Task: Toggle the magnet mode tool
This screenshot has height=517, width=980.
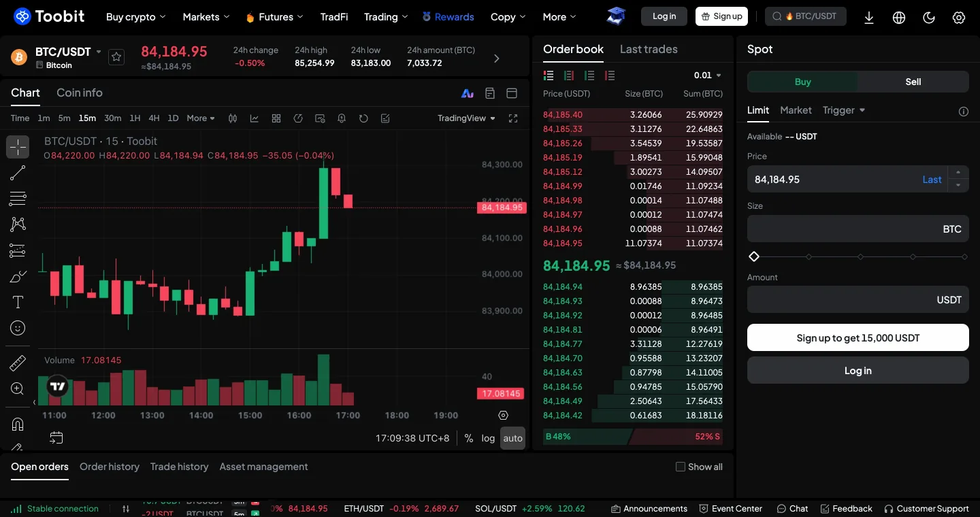Action: [x=18, y=424]
